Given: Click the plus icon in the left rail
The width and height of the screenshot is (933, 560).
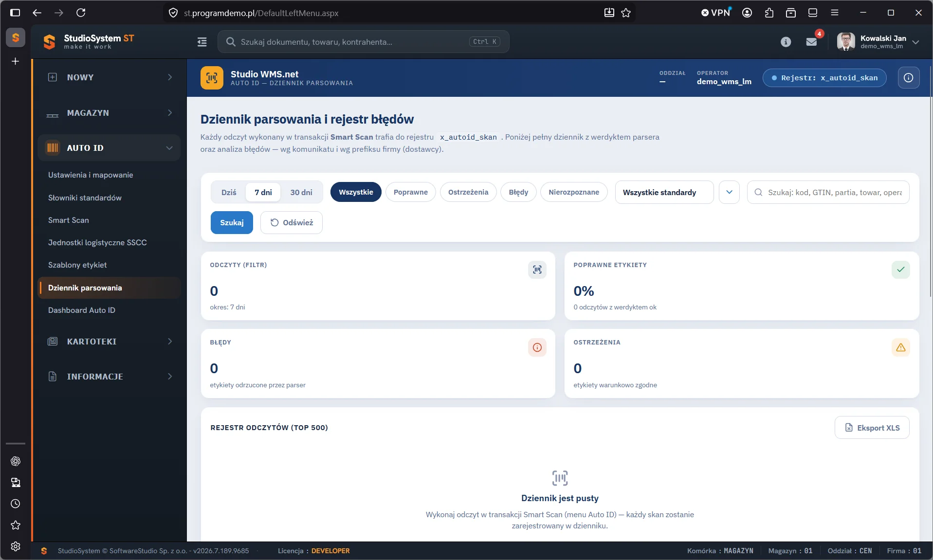Looking at the screenshot, I should [x=16, y=61].
